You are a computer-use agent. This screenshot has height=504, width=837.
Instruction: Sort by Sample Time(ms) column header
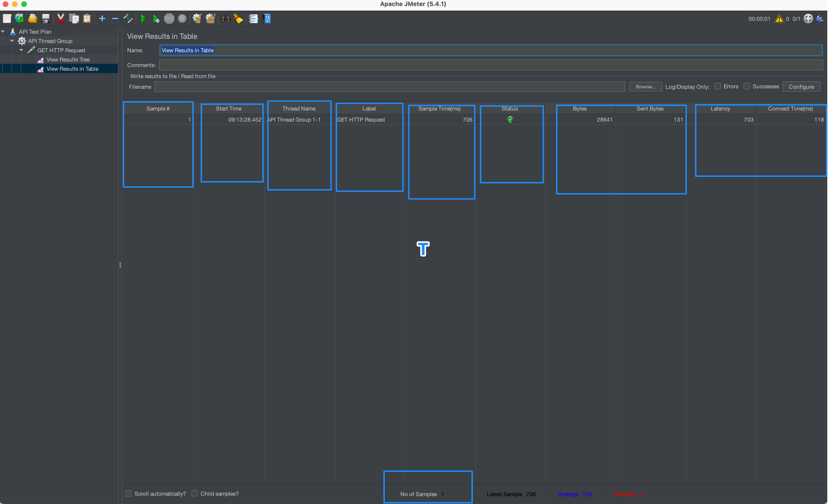(x=439, y=109)
